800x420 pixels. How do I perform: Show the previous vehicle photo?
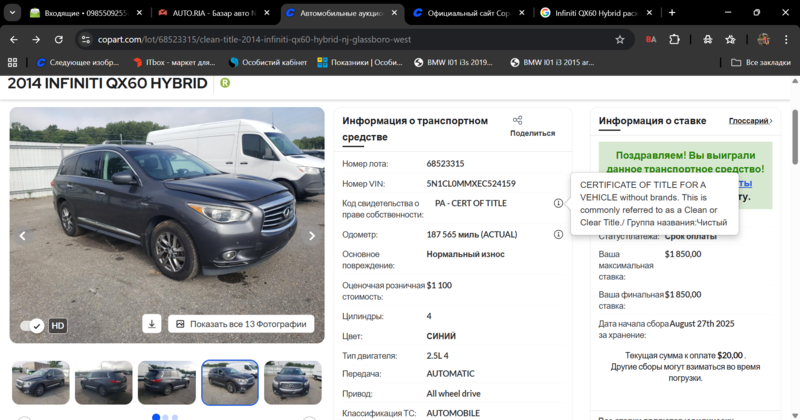(22, 236)
